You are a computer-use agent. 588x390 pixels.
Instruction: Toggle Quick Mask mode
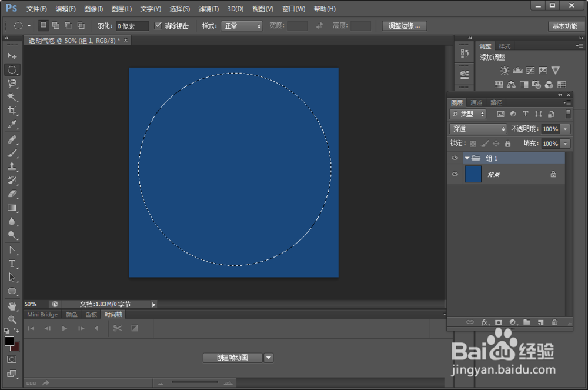pyautogui.click(x=12, y=359)
